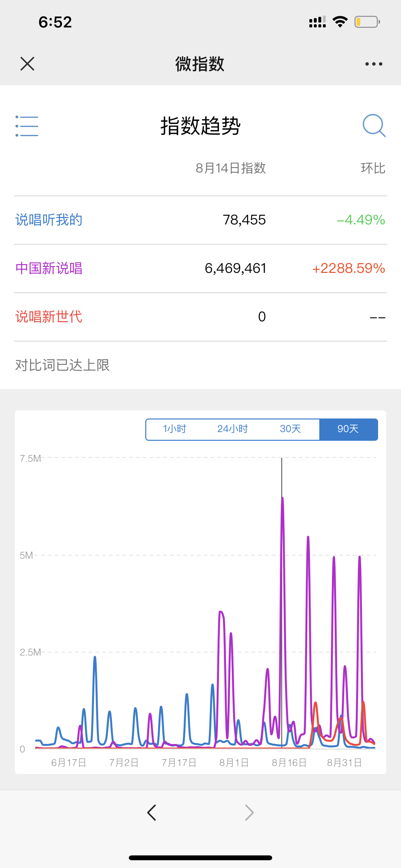The width and height of the screenshot is (401, 868).
Task: Click the 5M y-axis label
Action: click(26, 555)
